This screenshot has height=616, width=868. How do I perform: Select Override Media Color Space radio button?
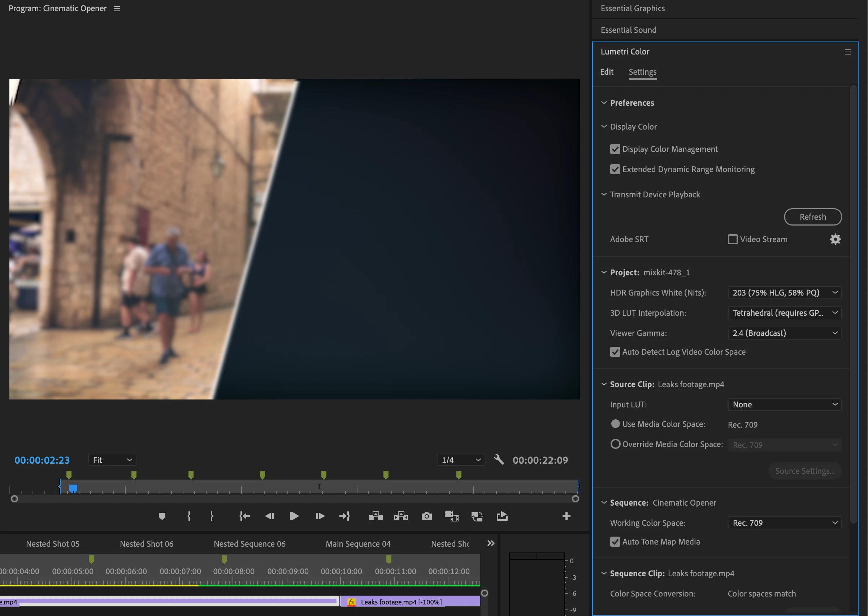[x=615, y=444]
